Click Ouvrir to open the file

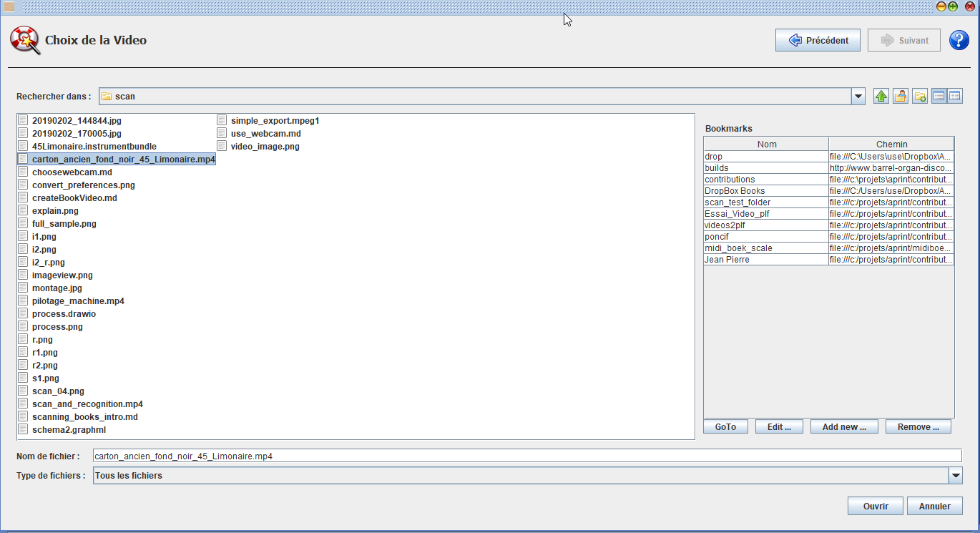(x=875, y=506)
